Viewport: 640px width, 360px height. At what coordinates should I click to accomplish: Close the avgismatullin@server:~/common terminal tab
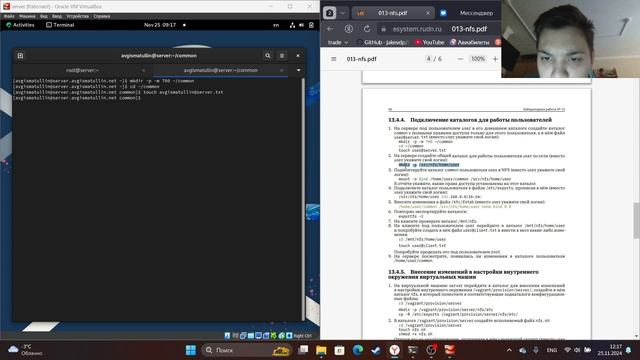[x=282, y=70]
